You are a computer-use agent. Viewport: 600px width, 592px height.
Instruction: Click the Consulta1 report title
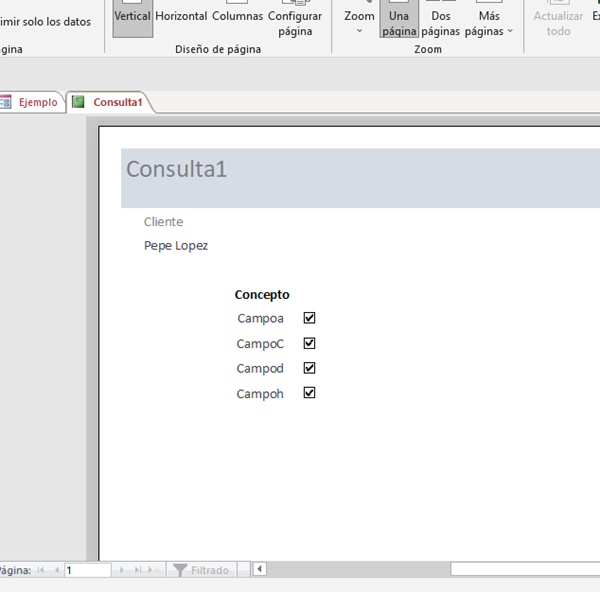[x=176, y=169]
